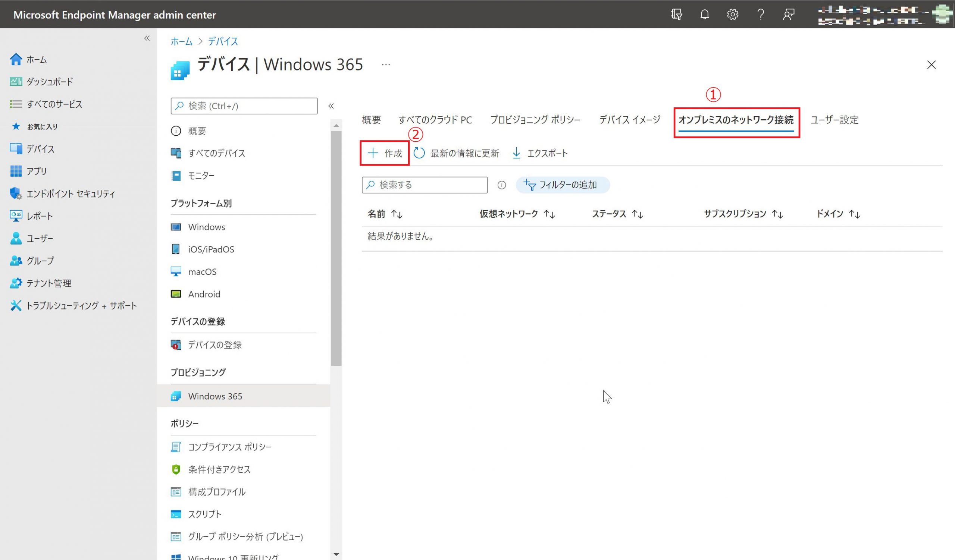Image resolution: width=955 pixels, height=560 pixels.
Task: Click the 作成 button
Action: pyautogui.click(x=385, y=153)
